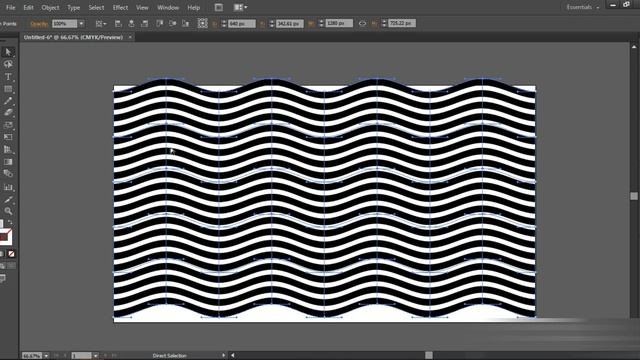Click the width stepper arrows
This screenshot has width=640, height=360.
click(x=321, y=24)
